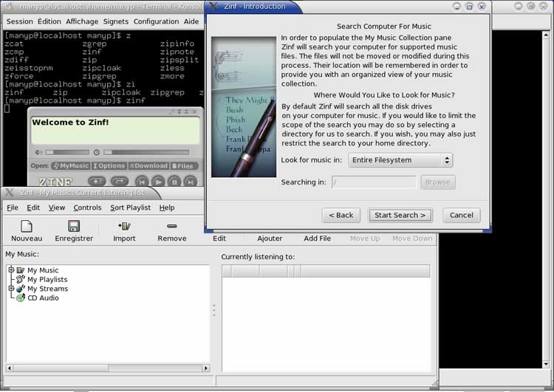Click the Start Search > button
The image size is (554, 392).
400,215
